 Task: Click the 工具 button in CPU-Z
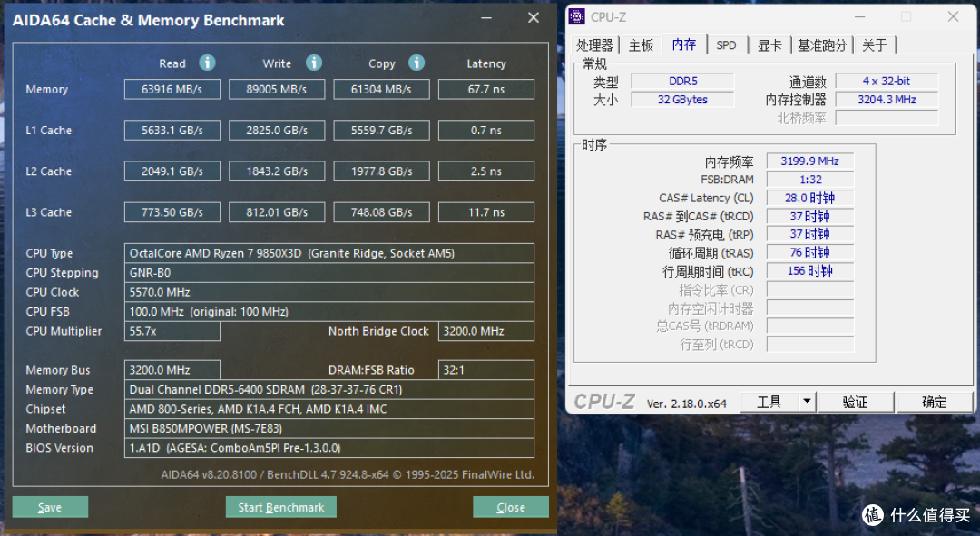(769, 402)
